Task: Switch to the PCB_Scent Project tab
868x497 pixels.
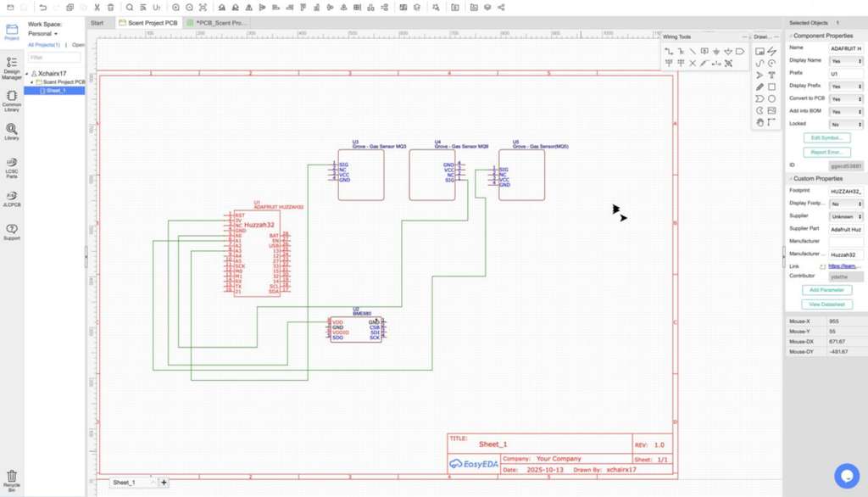Action: point(220,23)
